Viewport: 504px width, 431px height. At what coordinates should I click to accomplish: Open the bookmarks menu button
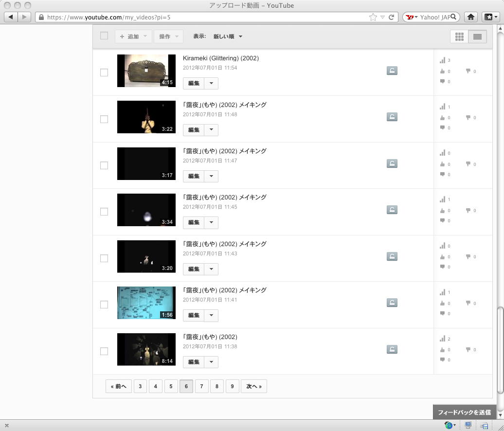tap(490, 17)
